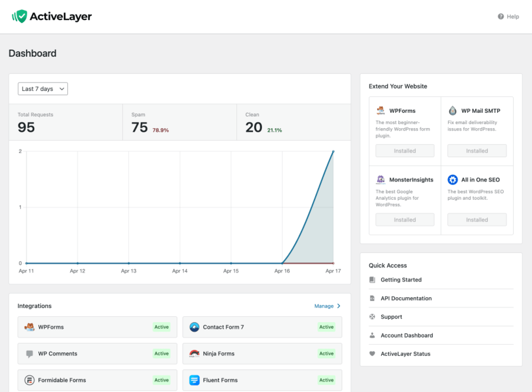Image resolution: width=532 pixels, height=392 pixels.
Task: Click the Manage link in Integrations
Action: coord(324,306)
